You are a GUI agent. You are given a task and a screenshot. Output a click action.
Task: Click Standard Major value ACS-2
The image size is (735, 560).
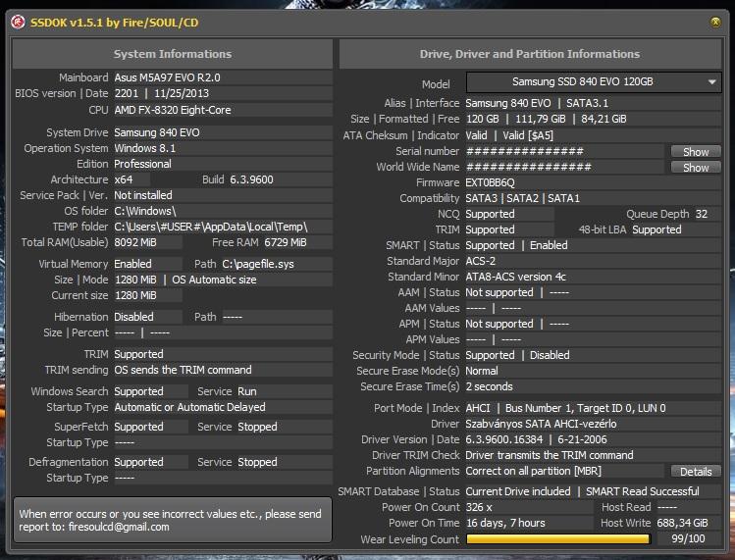[481, 261]
